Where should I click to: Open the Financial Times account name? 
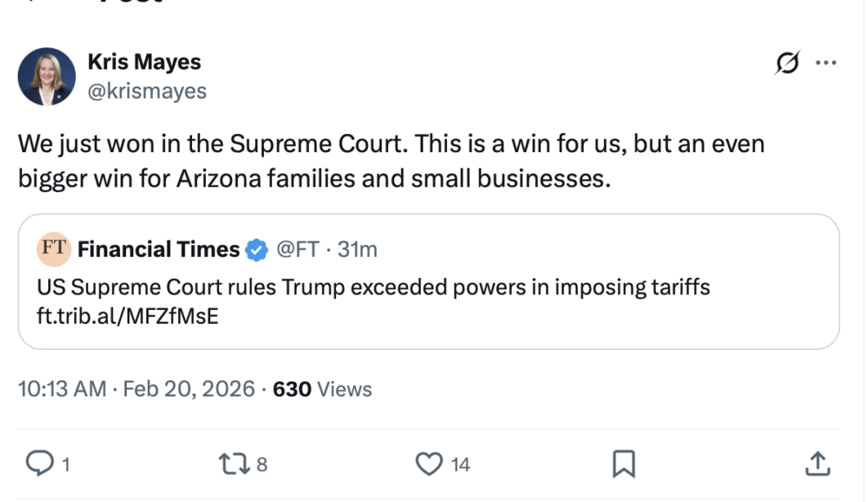pos(159,249)
